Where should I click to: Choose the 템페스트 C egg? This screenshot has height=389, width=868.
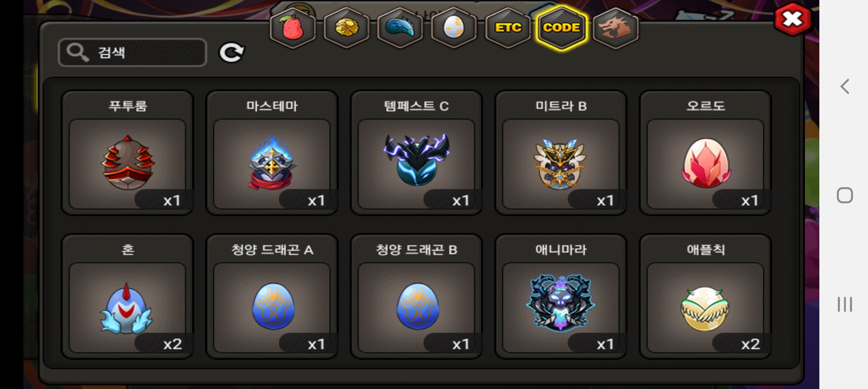pos(416,153)
